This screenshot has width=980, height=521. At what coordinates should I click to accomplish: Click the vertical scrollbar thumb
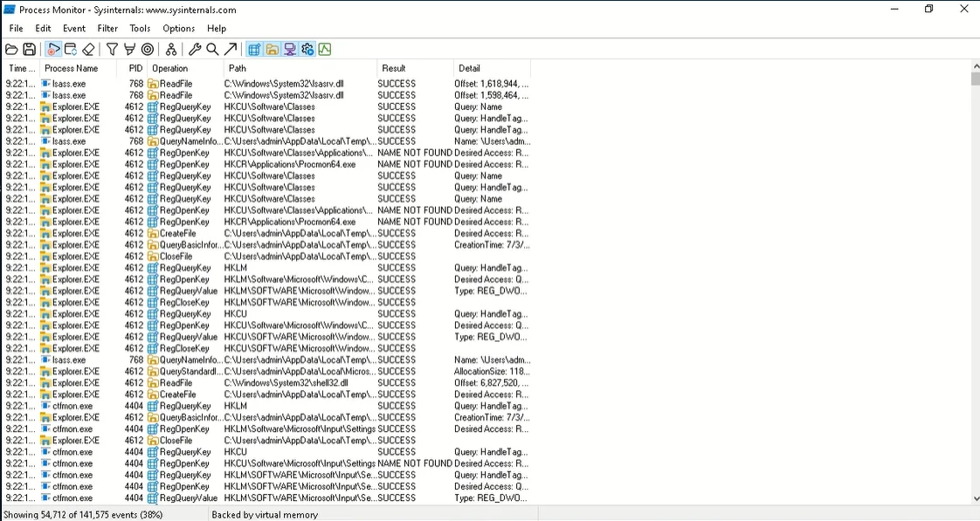pyautogui.click(x=976, y=79)
